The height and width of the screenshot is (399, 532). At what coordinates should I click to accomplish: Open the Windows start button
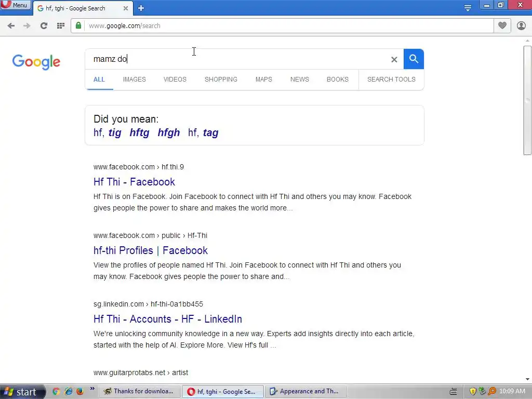click(22, 392)
